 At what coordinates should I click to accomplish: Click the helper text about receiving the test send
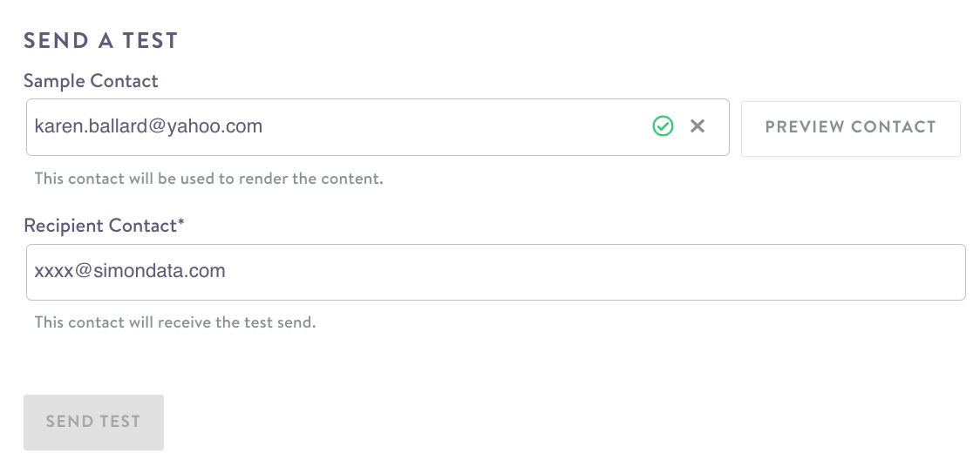tap(174, 322)
